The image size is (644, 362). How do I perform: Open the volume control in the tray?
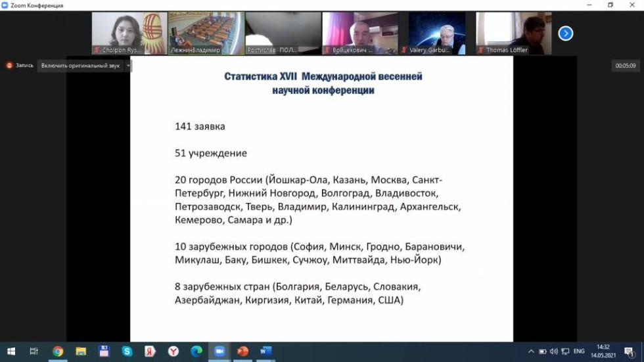coord(554,351)
